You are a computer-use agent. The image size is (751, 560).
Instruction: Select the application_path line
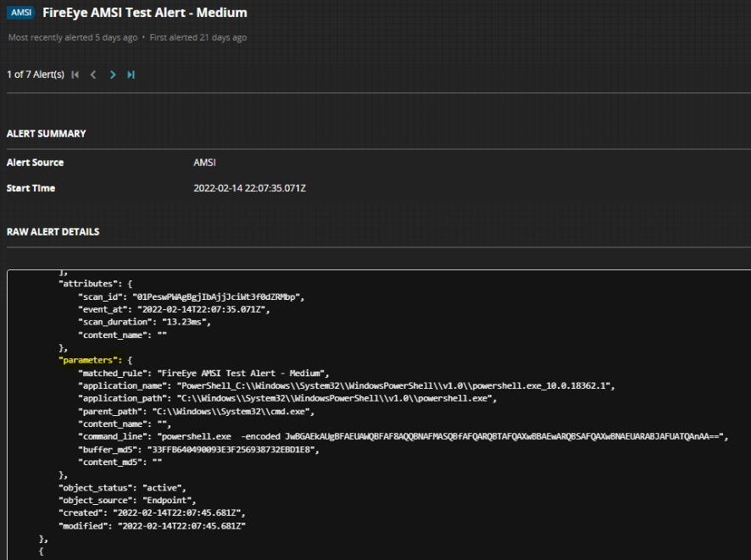click(x=287, y=398)
